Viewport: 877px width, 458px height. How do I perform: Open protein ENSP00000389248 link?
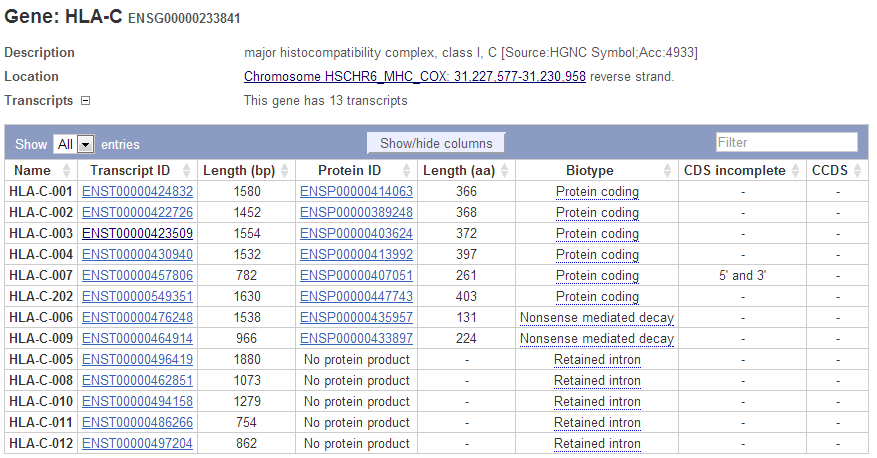356,212
